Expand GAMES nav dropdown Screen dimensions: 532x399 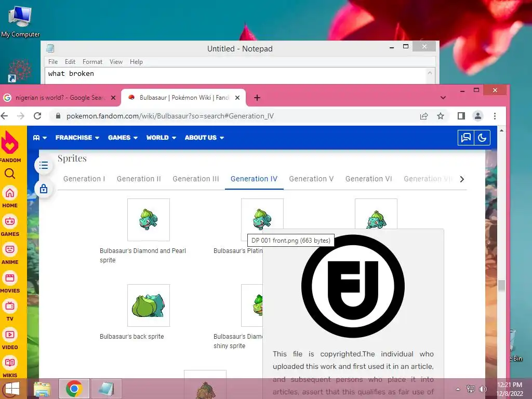pos(123,138)
